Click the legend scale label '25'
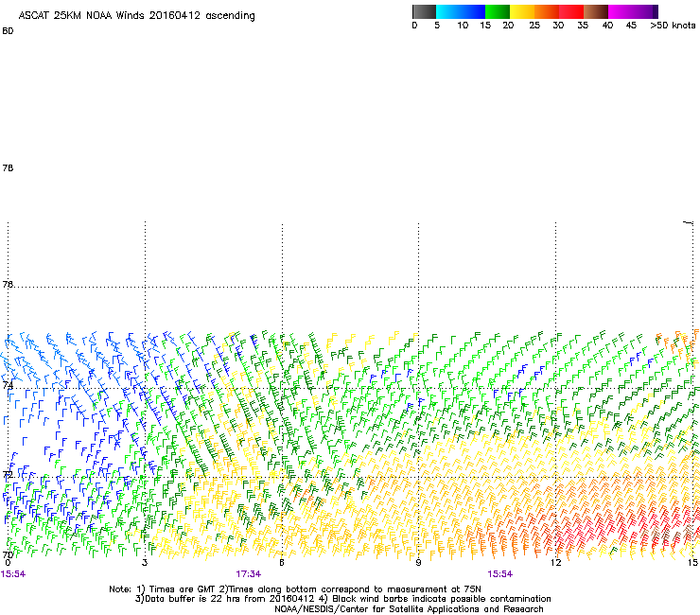This screenshot has height=615, width=700. coord(534,26)
